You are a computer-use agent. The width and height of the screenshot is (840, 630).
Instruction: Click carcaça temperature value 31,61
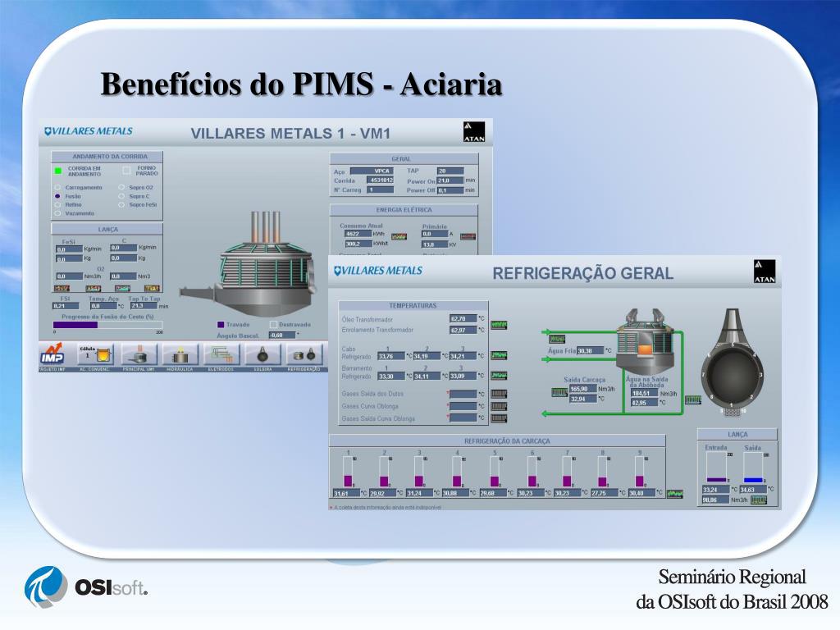pyautogui.click(x=346, y=493)
